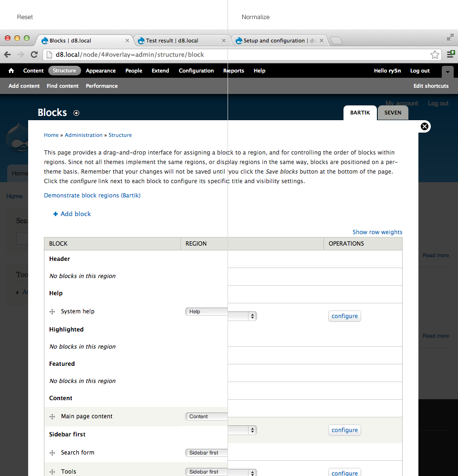Viewport: 458px width, 476px height.
Task: Bookmark page with the star icon
Action: (435, 55)
